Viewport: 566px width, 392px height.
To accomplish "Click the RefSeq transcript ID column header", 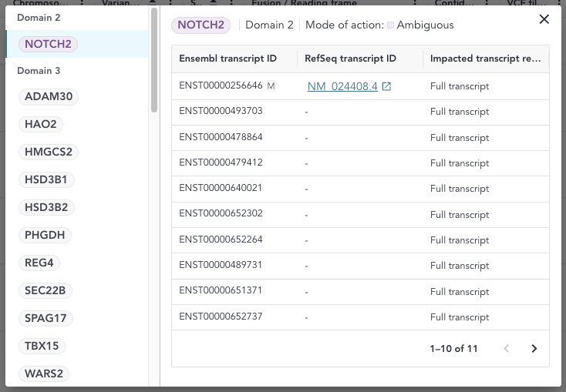I will coord(350,59).
